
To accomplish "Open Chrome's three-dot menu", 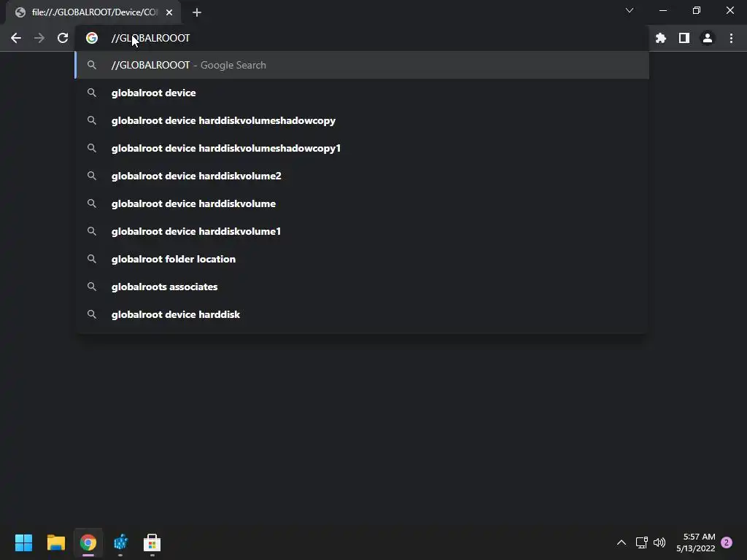I will (x=731, y=38).
